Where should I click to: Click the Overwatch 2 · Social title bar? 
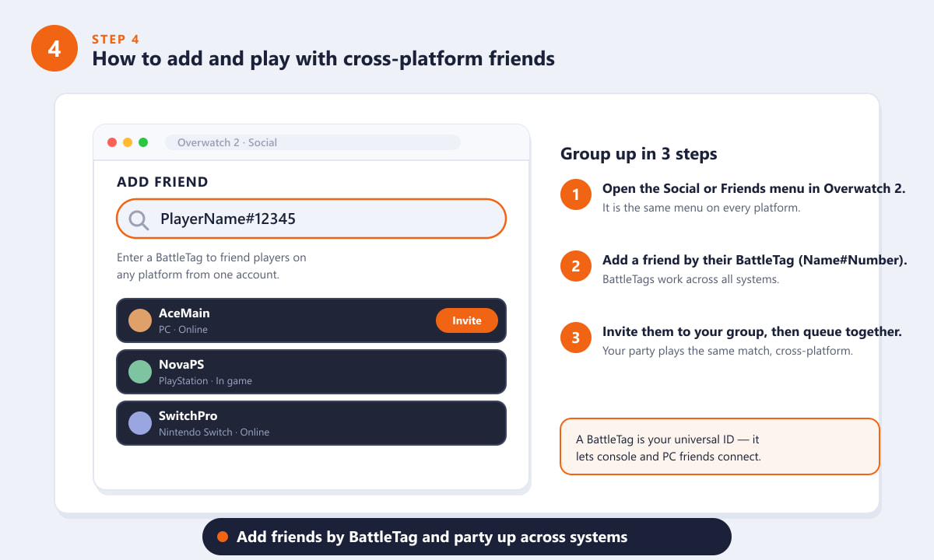pos(313,142)
